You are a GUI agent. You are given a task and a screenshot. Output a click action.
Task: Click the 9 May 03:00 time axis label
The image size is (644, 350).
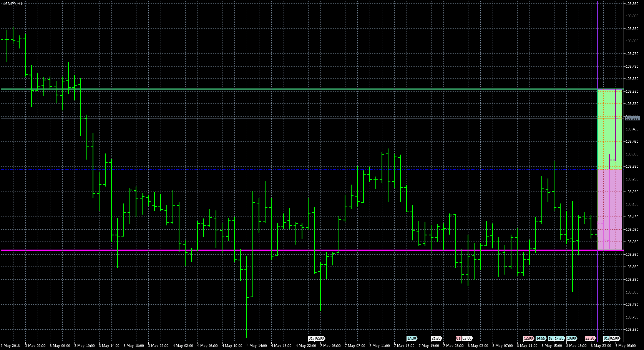coord(626,345)
